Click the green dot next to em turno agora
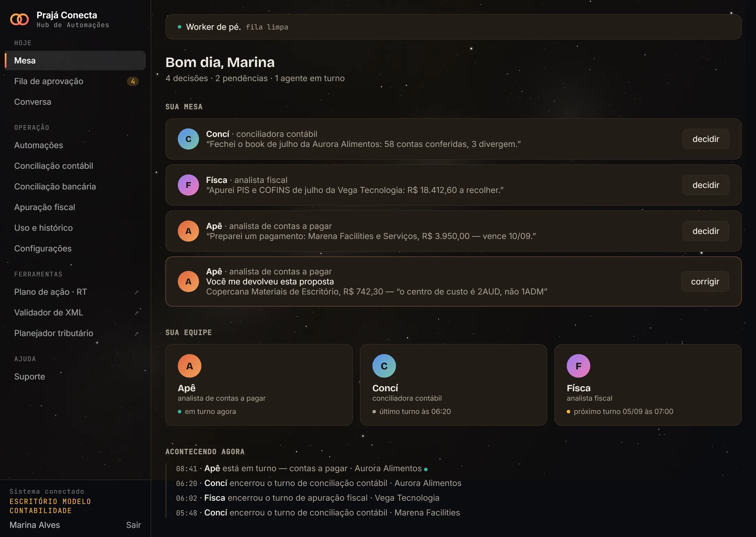 (179, 411)
